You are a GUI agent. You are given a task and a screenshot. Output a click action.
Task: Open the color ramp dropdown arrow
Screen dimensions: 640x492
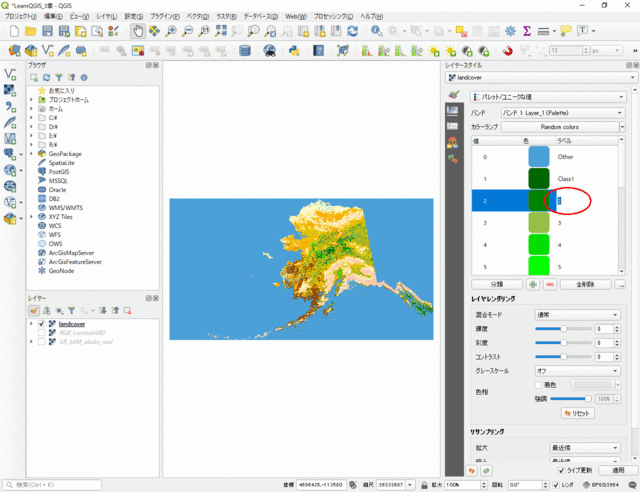[x=622, y=127]
